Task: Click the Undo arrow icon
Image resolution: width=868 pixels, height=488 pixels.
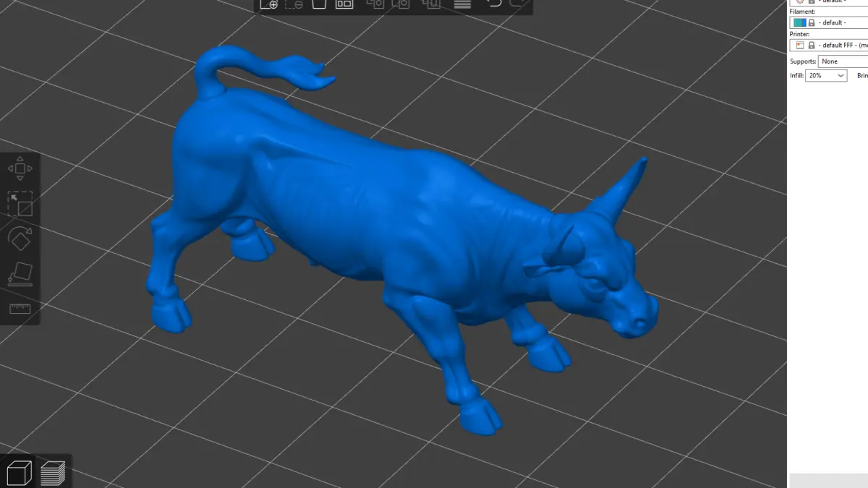Action: (x=493, y=4)
